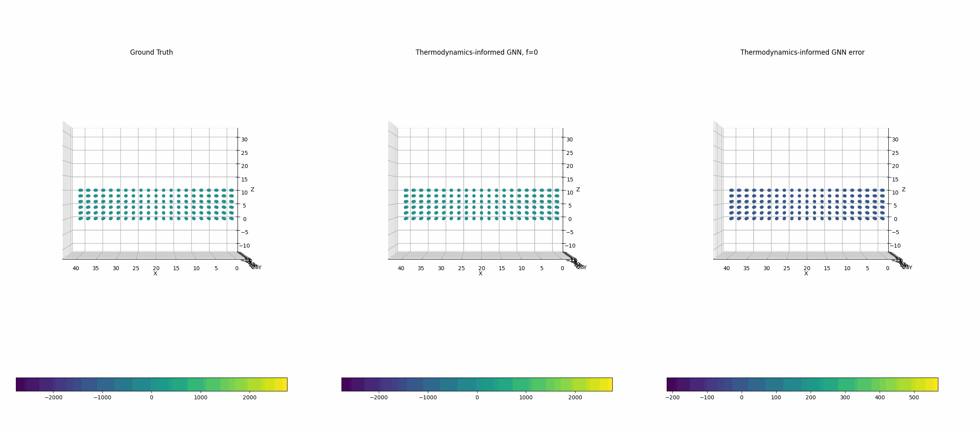Click -1000 label on the Ground Truth colorbar
Screen dimensions: 980x433
(x=102, y=397)
